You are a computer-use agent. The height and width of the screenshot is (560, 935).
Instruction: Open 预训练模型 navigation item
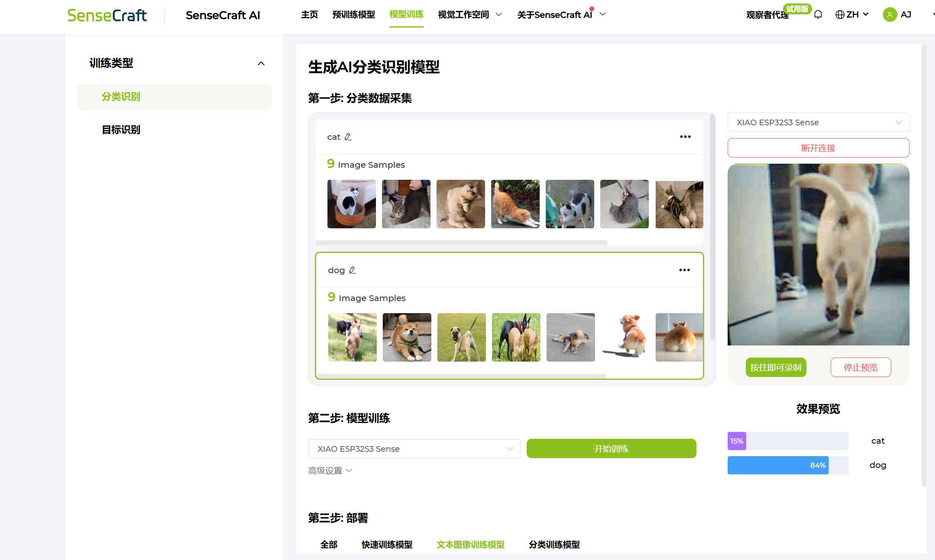[354, 15]
